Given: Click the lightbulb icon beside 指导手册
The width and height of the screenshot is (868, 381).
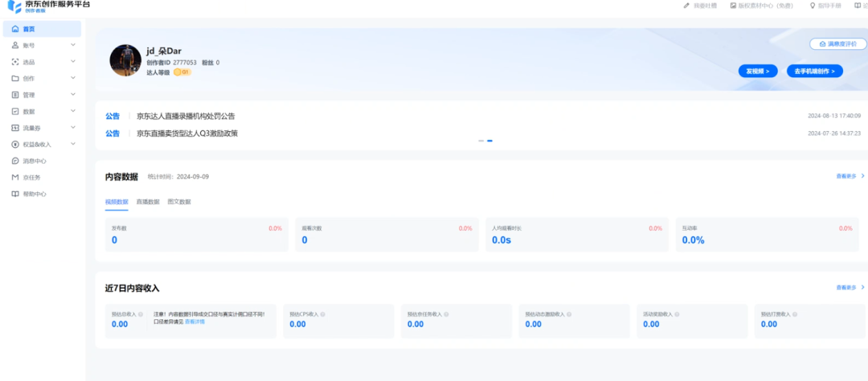Looking at the screenshot, I should click(x=813, y=6).
